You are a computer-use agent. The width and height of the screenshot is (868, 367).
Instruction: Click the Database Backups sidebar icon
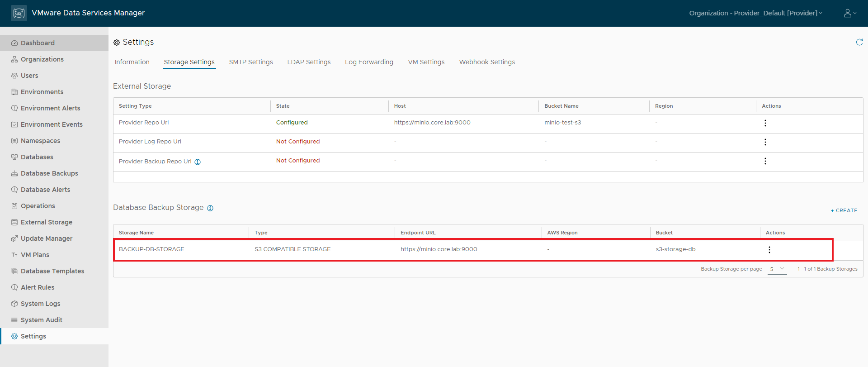click(x=14, y=173)
